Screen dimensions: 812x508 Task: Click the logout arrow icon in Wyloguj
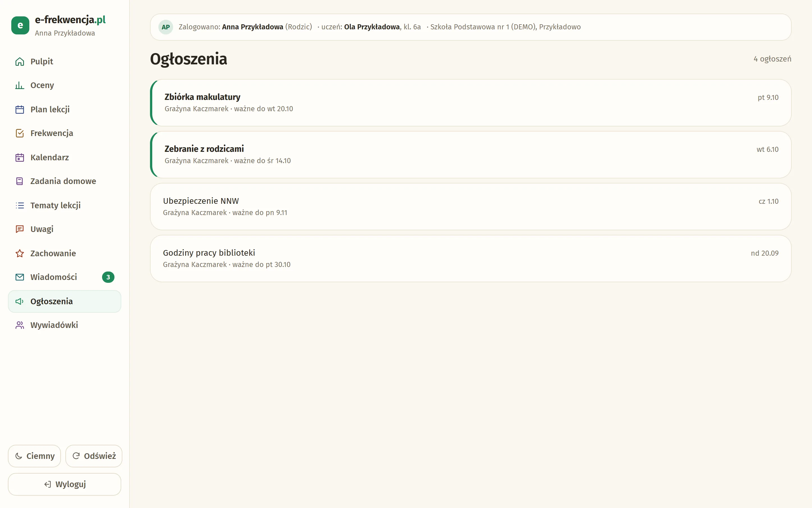coord(48,484)
